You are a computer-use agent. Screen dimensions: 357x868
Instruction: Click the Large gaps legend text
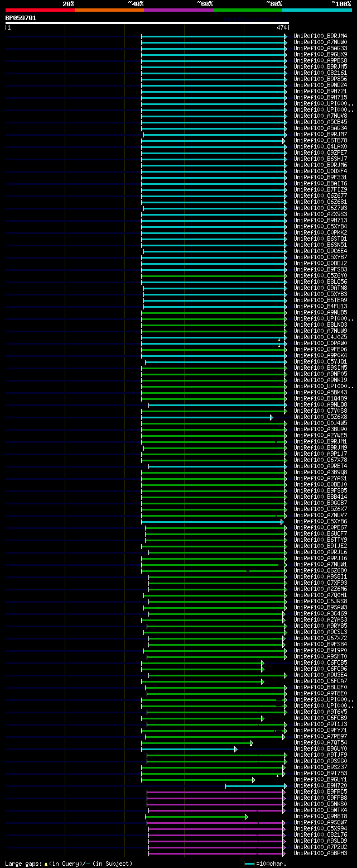[68, 864]
